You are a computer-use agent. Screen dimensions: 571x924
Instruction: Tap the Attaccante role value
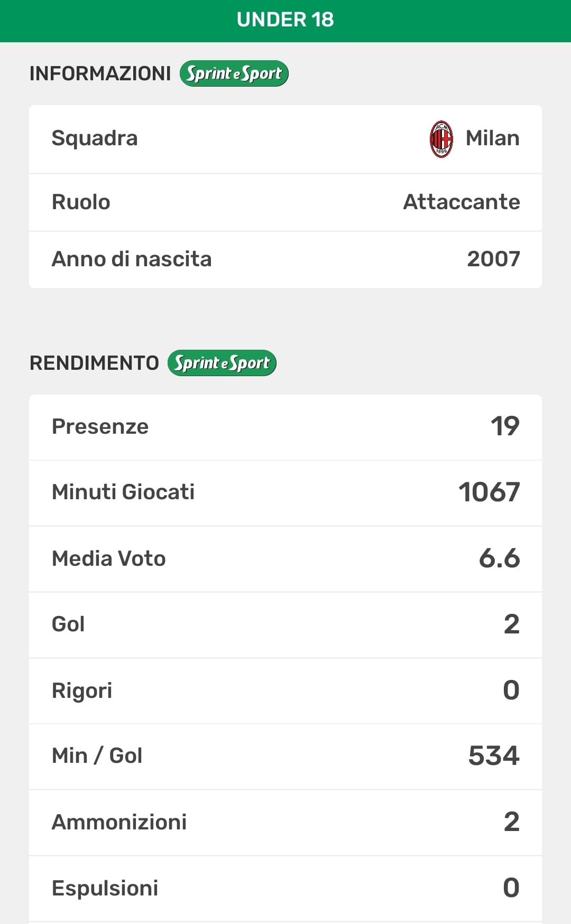click(461, 202)
